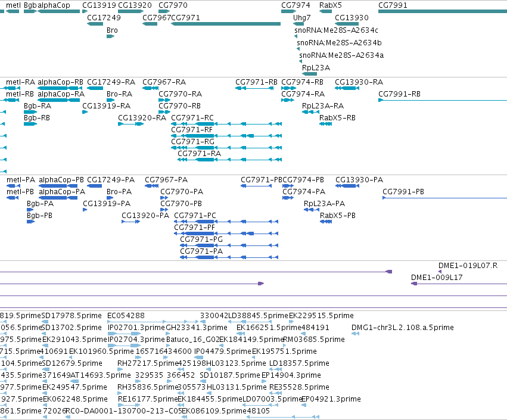This screenshot has width=507, height=420.
Task: Select EST Batuco_16_G02
Action: (192, 340)
